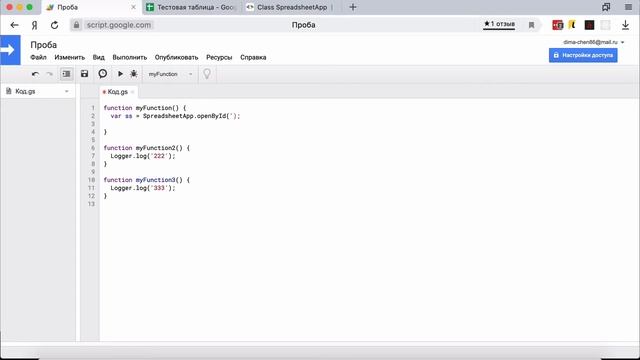This screenshot has height=360, width=640.
Task: Click Logger.log('222') line
Action: 143,156
